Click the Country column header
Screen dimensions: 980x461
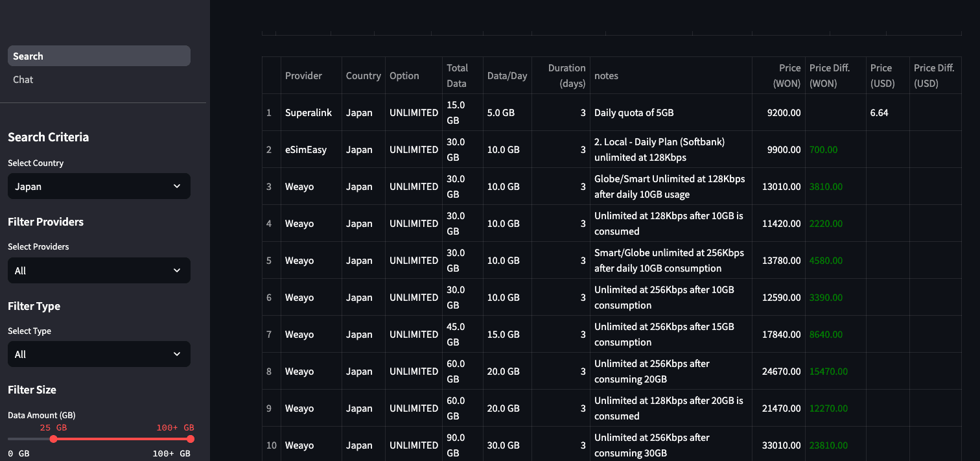[363, 75]
